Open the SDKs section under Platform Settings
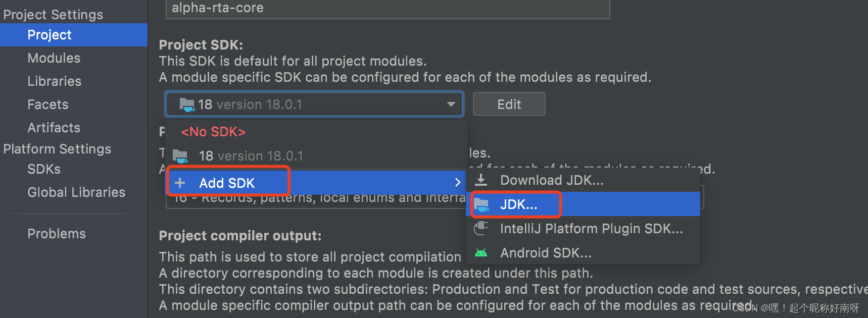Image resolution: width=868 pixels, height=318 pixels. [43, 169]
